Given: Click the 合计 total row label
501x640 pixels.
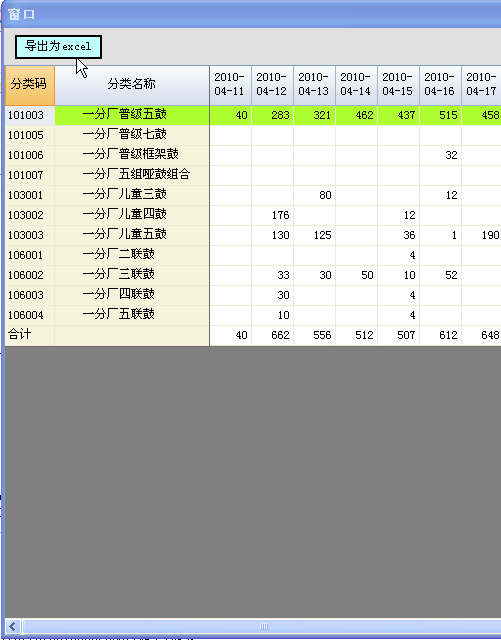Looking at the screenshot, I should [x=20, y=334].
